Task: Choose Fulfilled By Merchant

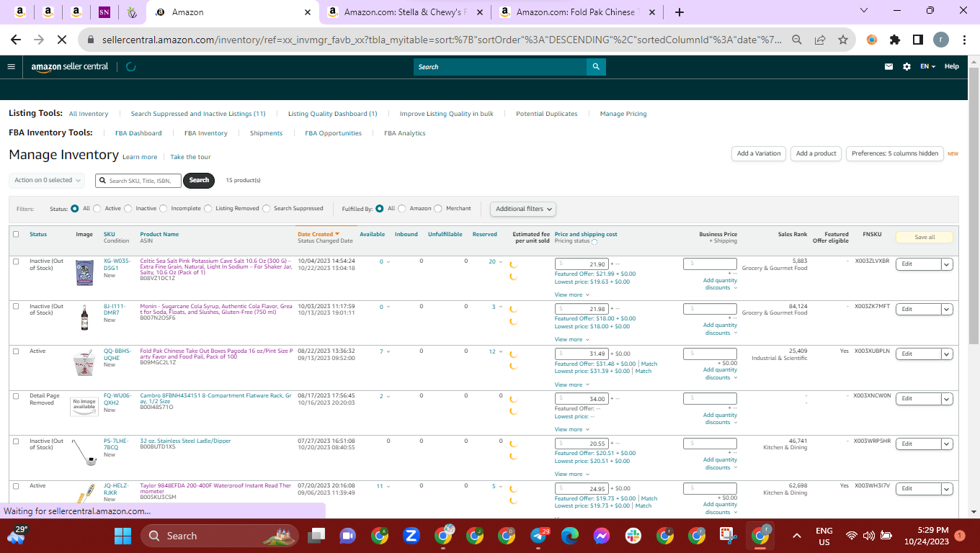Action: (x=438, y=209)
